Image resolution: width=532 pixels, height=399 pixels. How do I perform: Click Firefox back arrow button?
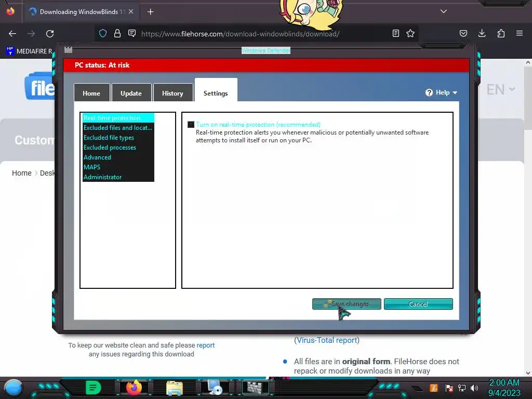(x=12, y=34)
